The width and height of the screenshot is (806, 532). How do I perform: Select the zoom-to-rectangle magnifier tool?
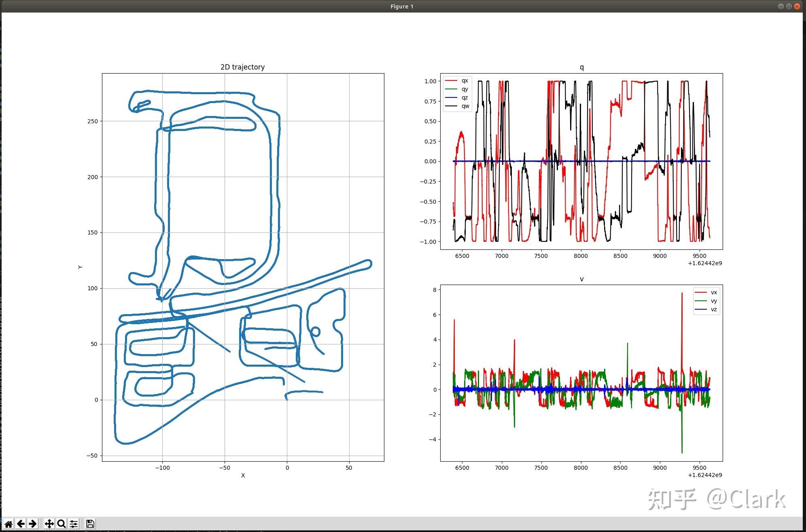click(x=62, y=524)
